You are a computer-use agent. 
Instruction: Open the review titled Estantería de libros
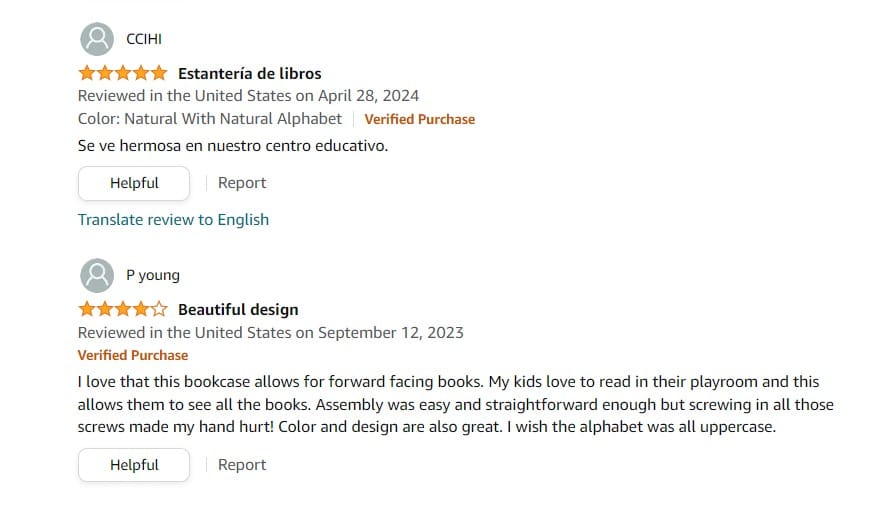[x=250, y=73]
